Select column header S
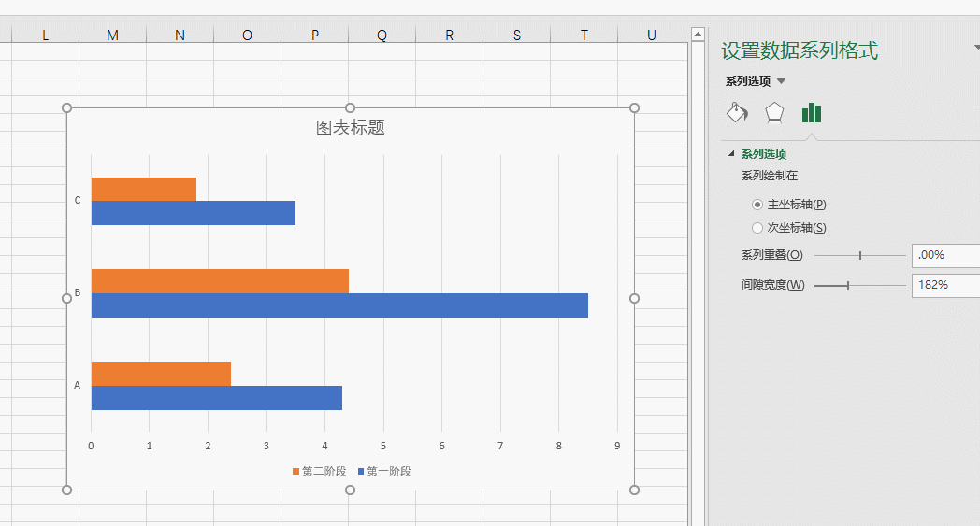 click(517, 35)
